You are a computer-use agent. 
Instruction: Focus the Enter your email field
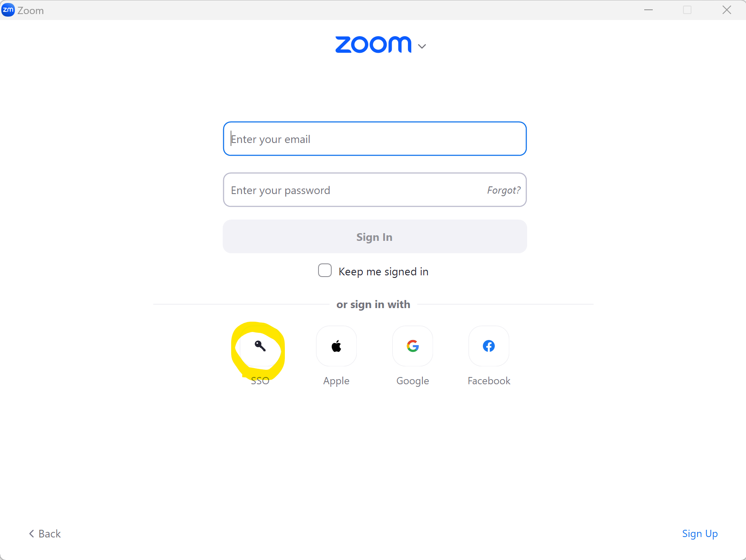pos(375,139)
